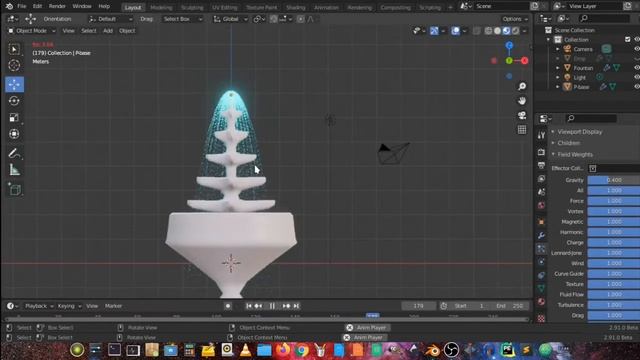
Task: Open the Orientation Default dropdown
Action: tap(110, 19)
